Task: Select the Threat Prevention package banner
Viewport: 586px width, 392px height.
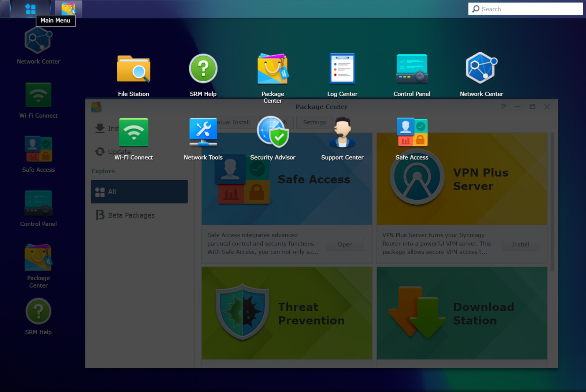Action: 287,313
